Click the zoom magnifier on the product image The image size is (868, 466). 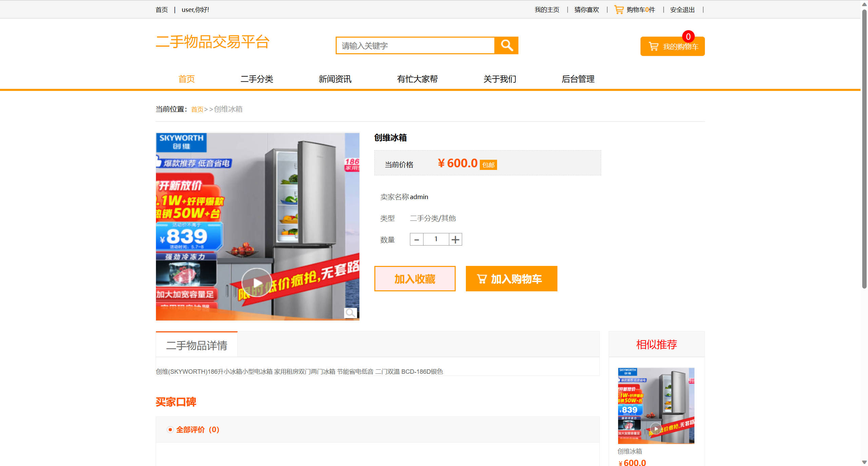pos(351,313)
